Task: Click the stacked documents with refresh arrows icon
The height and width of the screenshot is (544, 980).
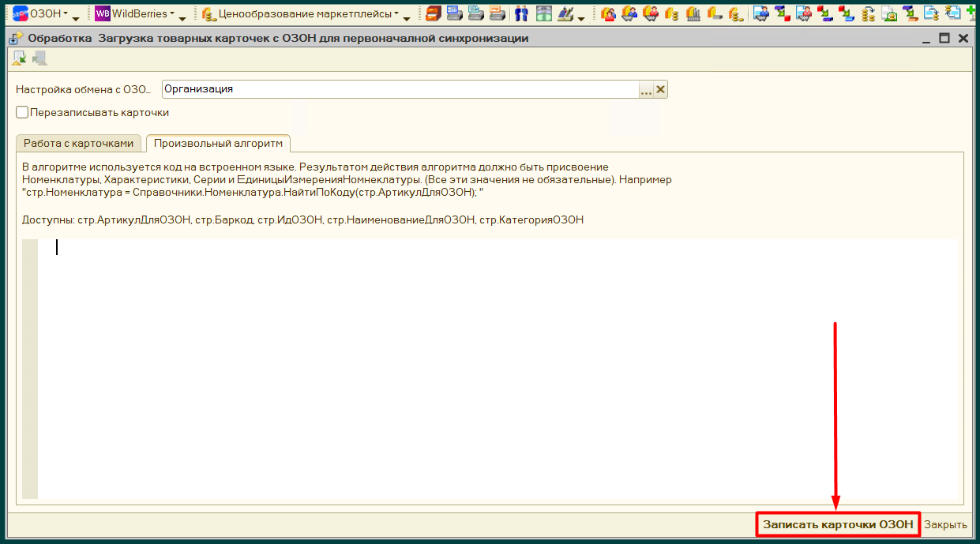Action: tap(954, 13)
